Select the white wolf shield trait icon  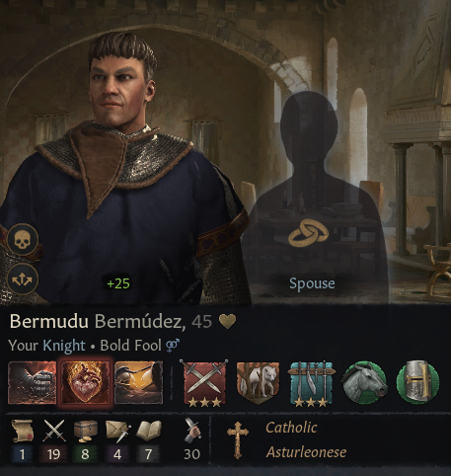258,383
